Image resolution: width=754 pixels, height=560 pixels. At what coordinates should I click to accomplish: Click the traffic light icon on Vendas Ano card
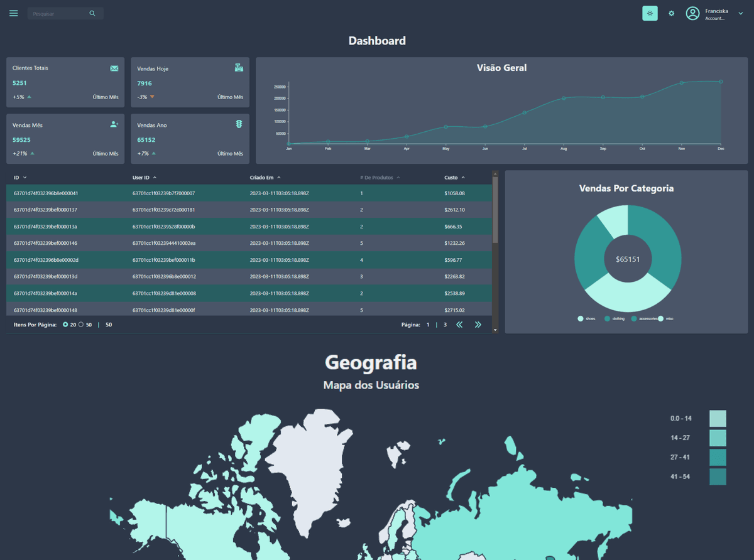coord(239,124)
